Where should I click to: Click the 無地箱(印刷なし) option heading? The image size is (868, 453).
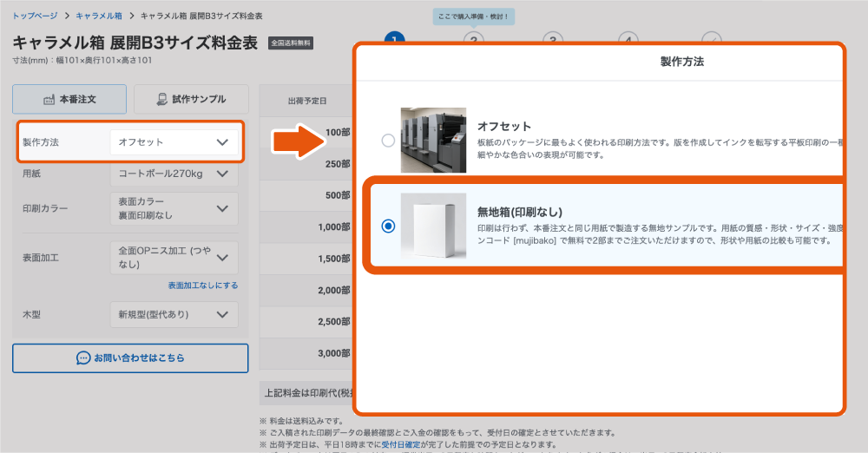pyautogui.click(x=520, y=212)
